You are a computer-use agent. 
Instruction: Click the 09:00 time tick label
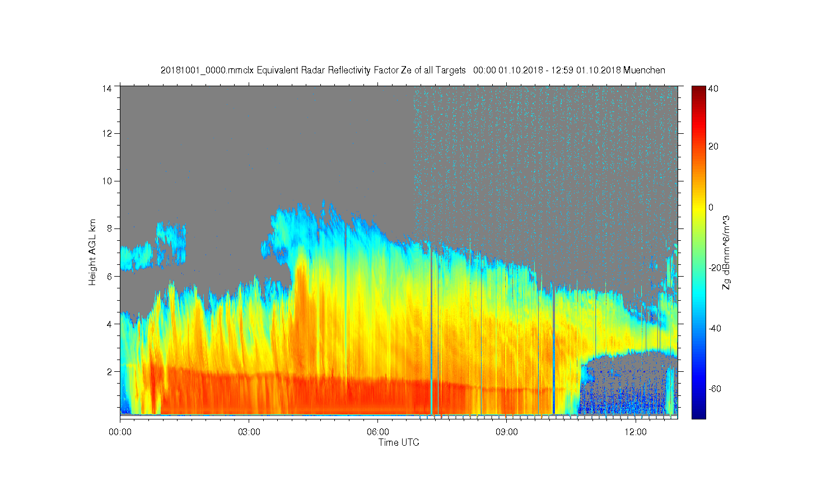[507, 432]
